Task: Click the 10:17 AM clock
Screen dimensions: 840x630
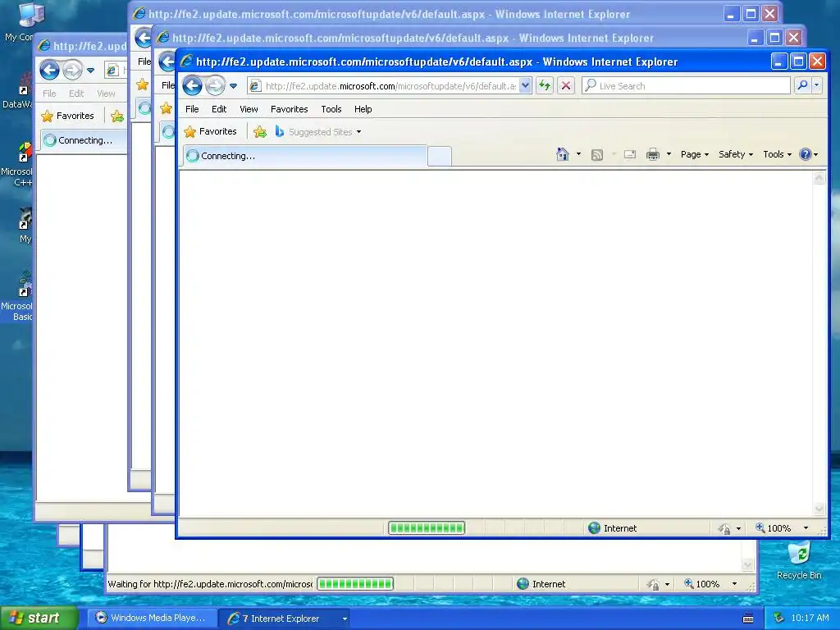Action: tap(810, 619)
